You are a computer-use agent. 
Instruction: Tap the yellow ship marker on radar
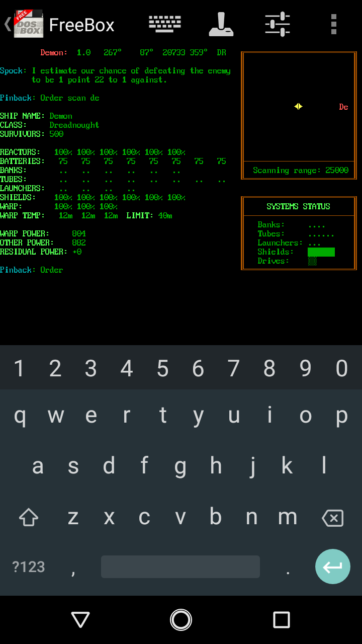(x=298, y=107)
